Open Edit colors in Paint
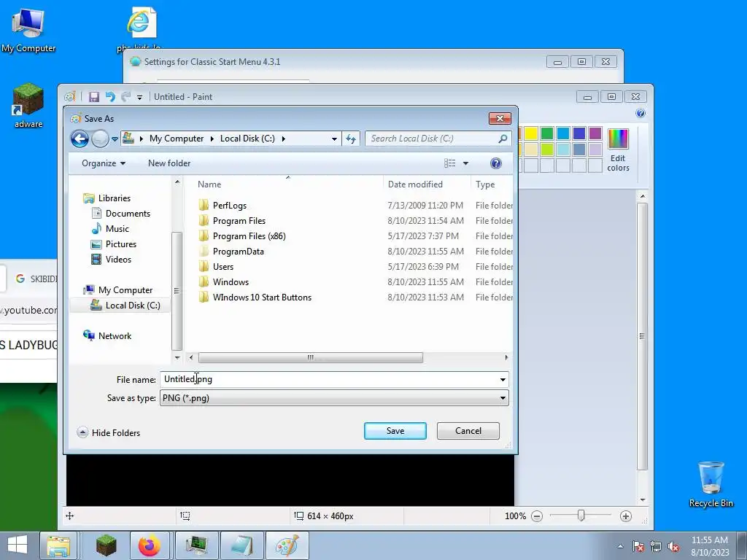Image resolution: width=747 pixels, height=560 pixels. (x=618, y=150)
